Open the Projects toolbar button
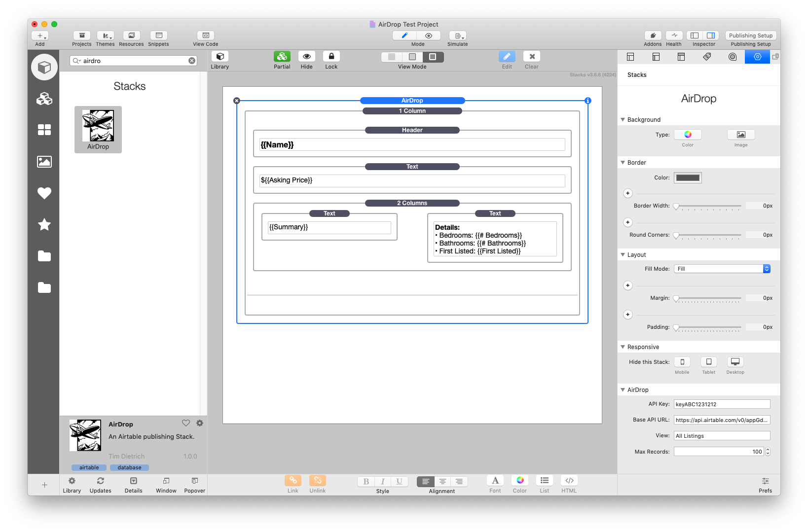Image resolution: width=808 pixels, height=532 pixels. click(82, 35)
